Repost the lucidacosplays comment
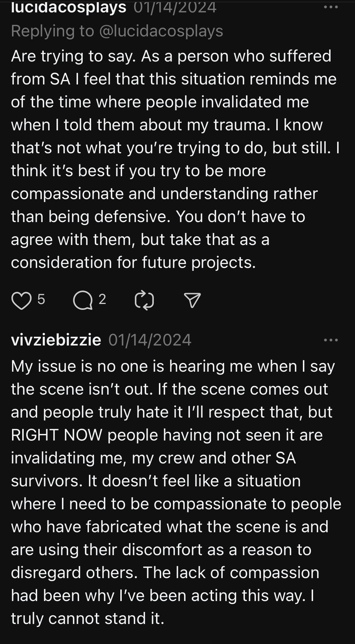The width and height of the screenshot is (355, 644). click(x=144, y=301)
